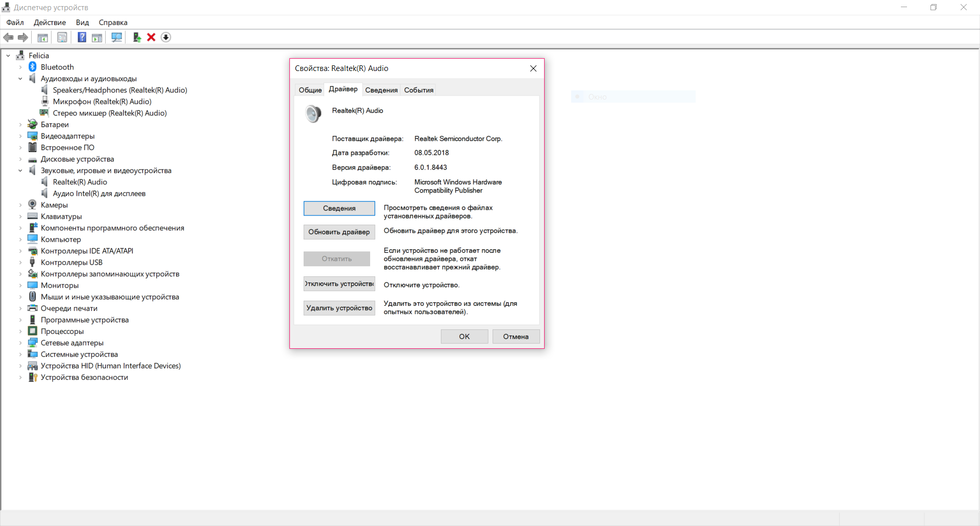Click the Удалить устройство button
Screen dimensions: 980x526
point(339,308)
